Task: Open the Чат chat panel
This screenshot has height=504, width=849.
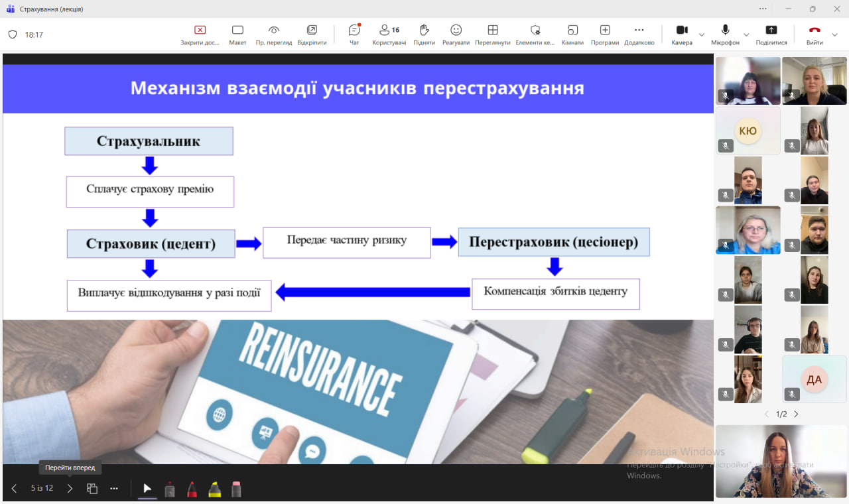Action: pos(354,34)
